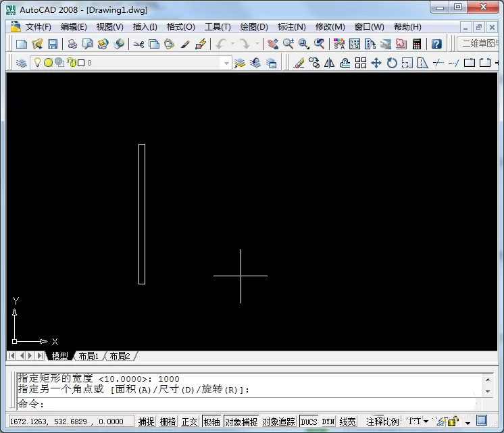
Task: Select the 模型 model tab
Action: point(59,356)
